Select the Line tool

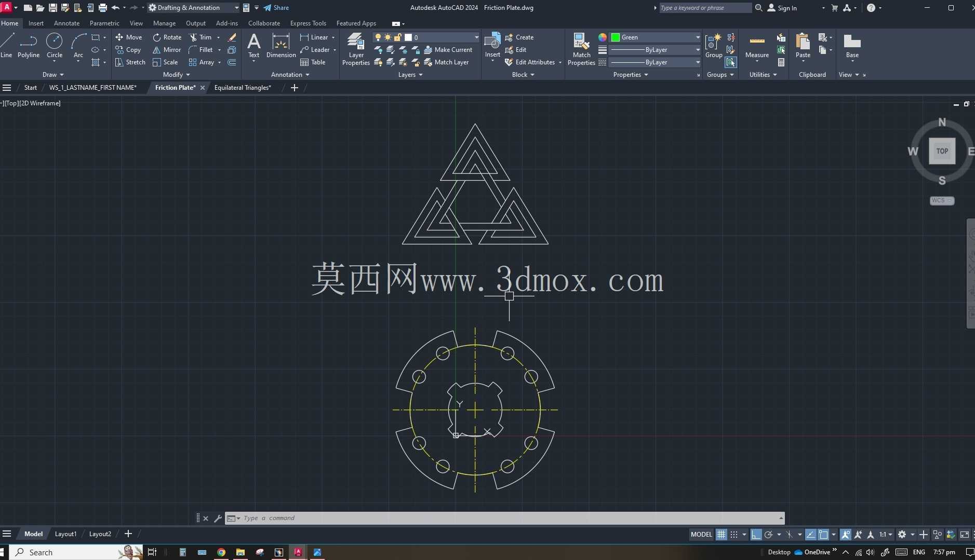pos(7,46)
